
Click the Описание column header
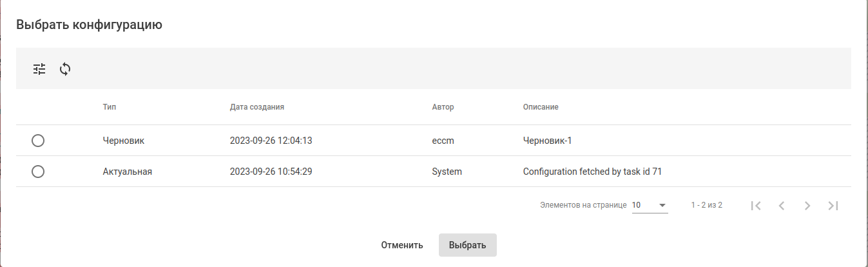540,107
